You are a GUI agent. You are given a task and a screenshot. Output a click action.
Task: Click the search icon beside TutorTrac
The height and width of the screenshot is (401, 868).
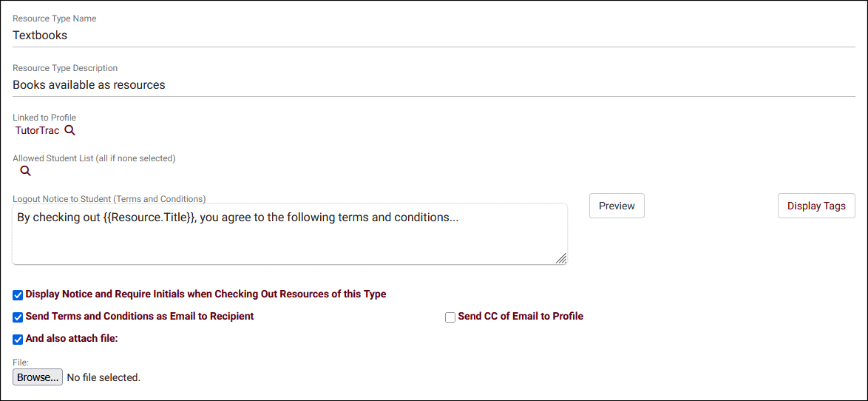pyautogui.click(x=69, y=131)
